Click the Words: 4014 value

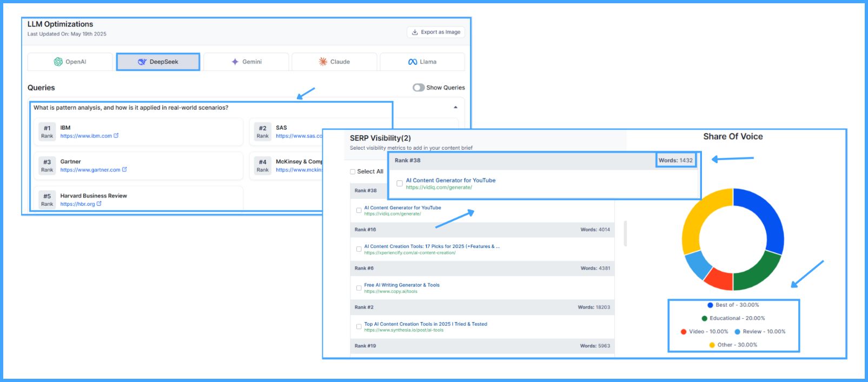coord(595,230)
